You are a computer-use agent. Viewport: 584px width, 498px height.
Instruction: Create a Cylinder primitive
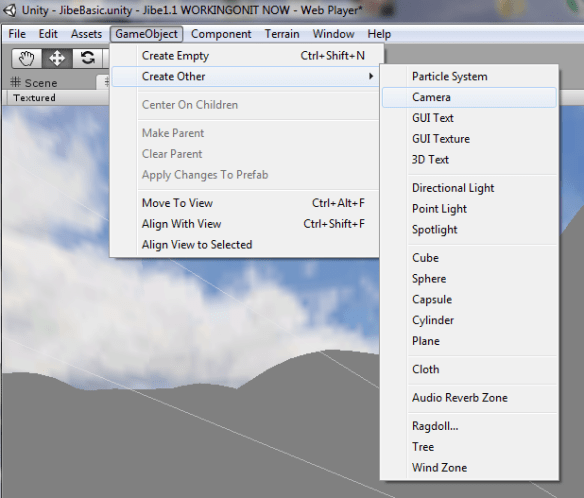point(469,320)
